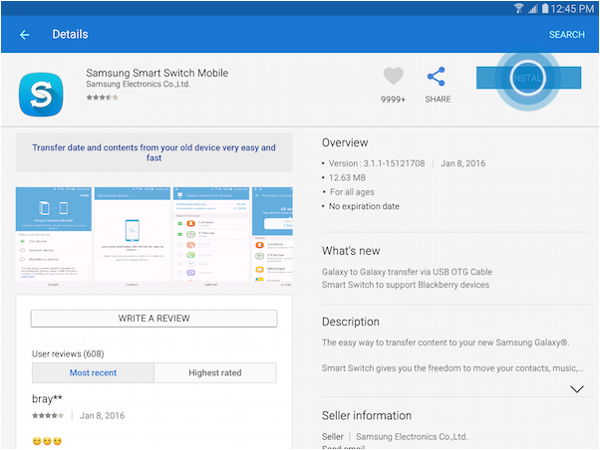Click the emoji faces in bray**'s review
Viewport: 600px width, 450px height.
[x=47, y=441]
